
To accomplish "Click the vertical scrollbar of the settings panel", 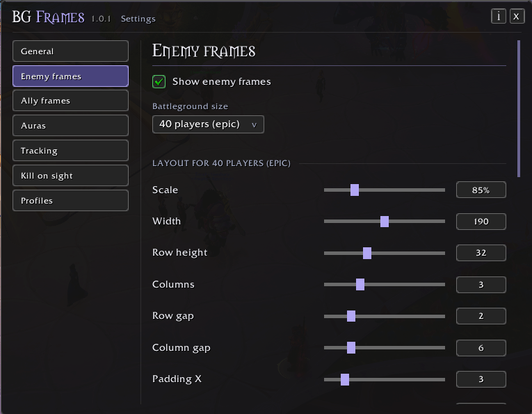I will [518, 109].
